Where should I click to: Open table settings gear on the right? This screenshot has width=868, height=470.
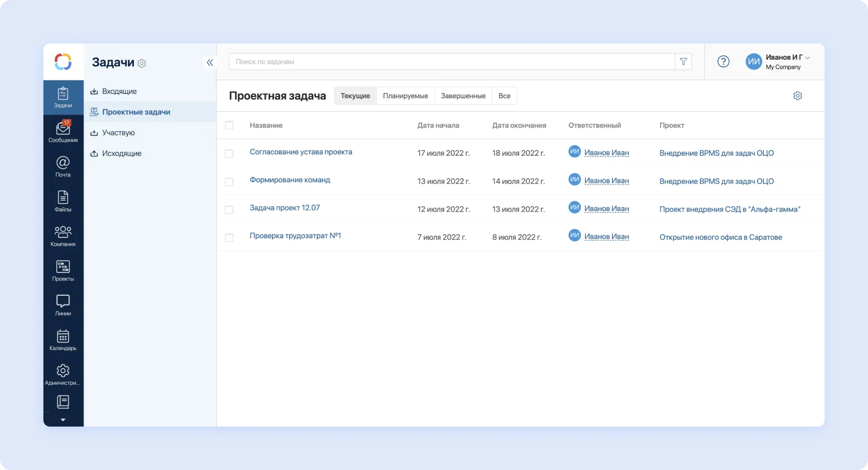797,96
